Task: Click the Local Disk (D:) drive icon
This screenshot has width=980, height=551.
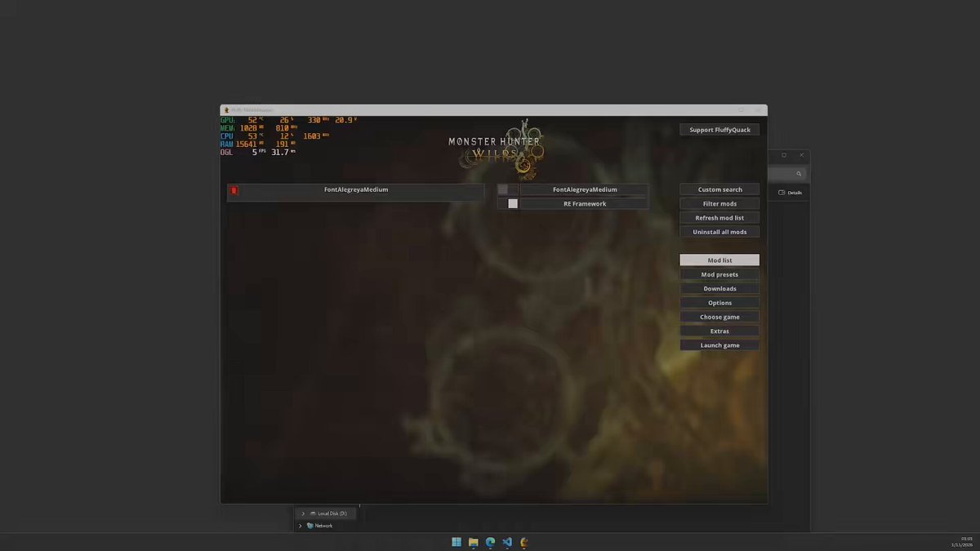Action: point(312,513)
